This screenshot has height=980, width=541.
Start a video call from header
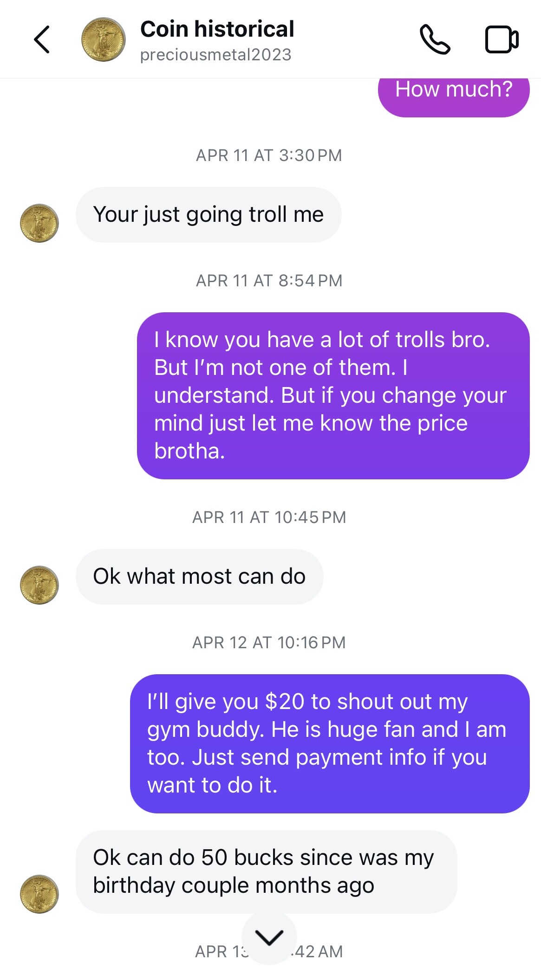[x=502, y=40]
